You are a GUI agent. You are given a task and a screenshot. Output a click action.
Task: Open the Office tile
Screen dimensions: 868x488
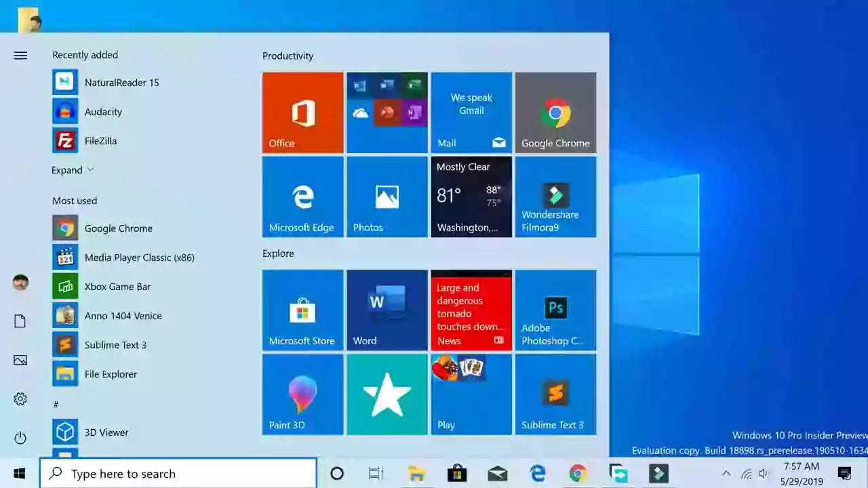tap(302, 113)
